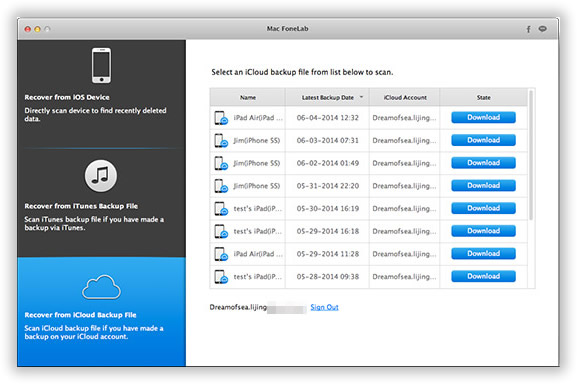The image size is (577, 384).
Task: Select date cell 05-31-2014 22:20
Action: point(328,186)
